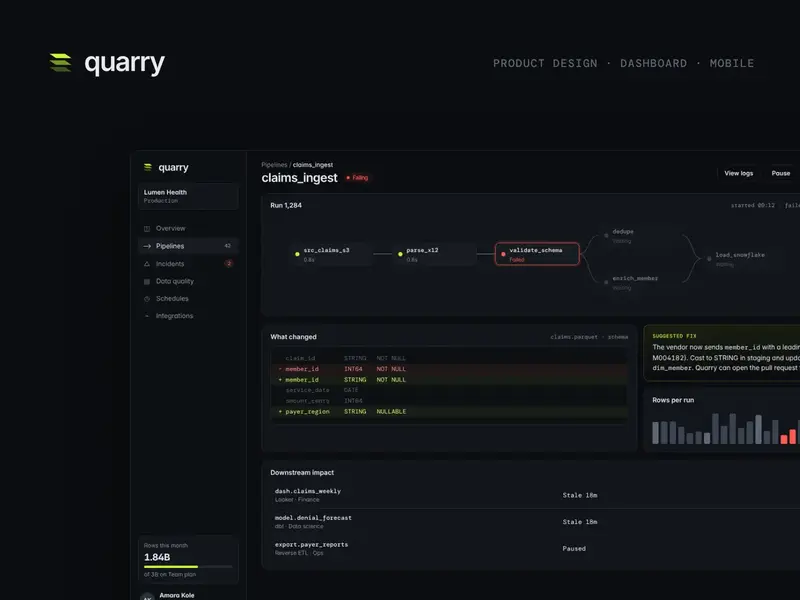Click the red Incidents count badge
This screenshot has height=600, width=800.
[229, 263]
